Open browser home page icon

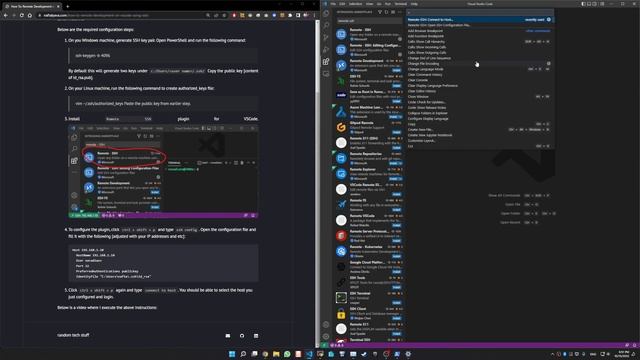29,15
